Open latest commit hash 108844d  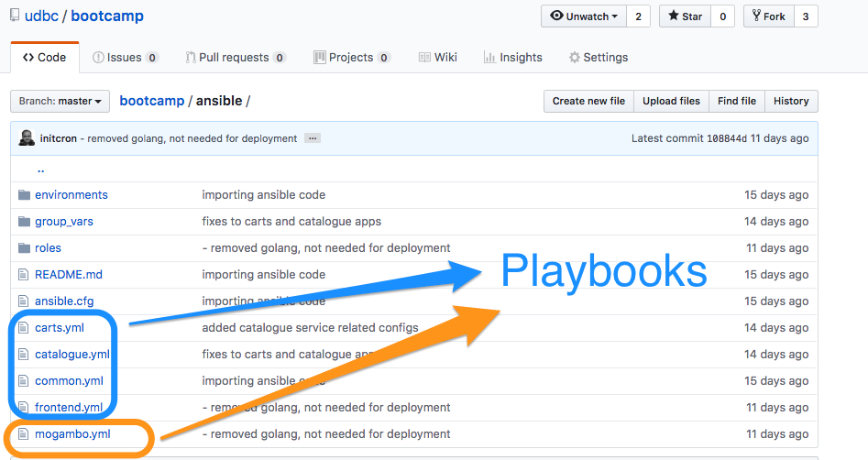726,138
